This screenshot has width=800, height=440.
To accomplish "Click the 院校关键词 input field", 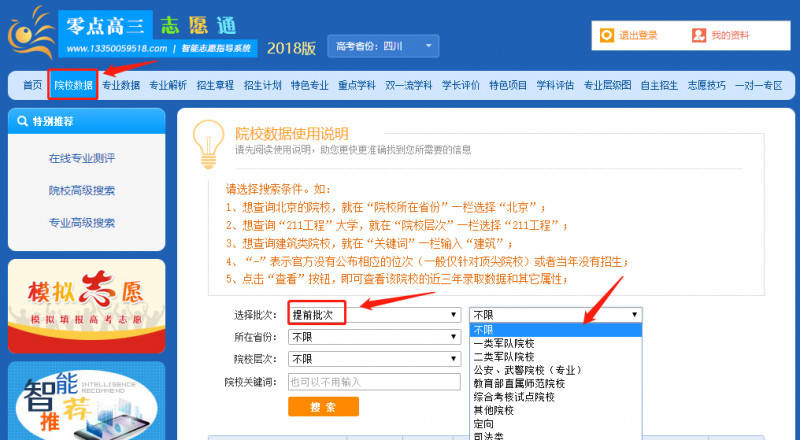I will click(x=374, y=382).
